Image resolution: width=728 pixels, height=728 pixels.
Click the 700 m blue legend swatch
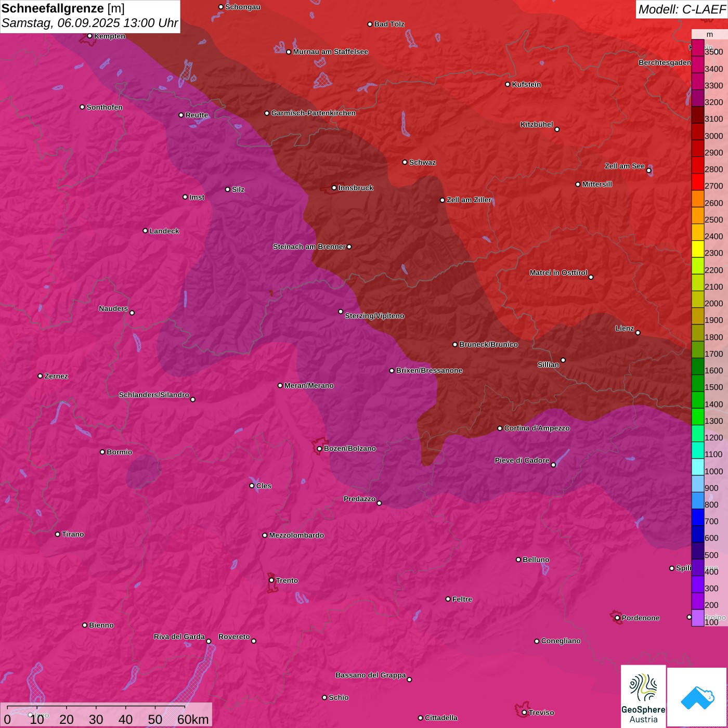pyautogui.click(x=698, y=517)
